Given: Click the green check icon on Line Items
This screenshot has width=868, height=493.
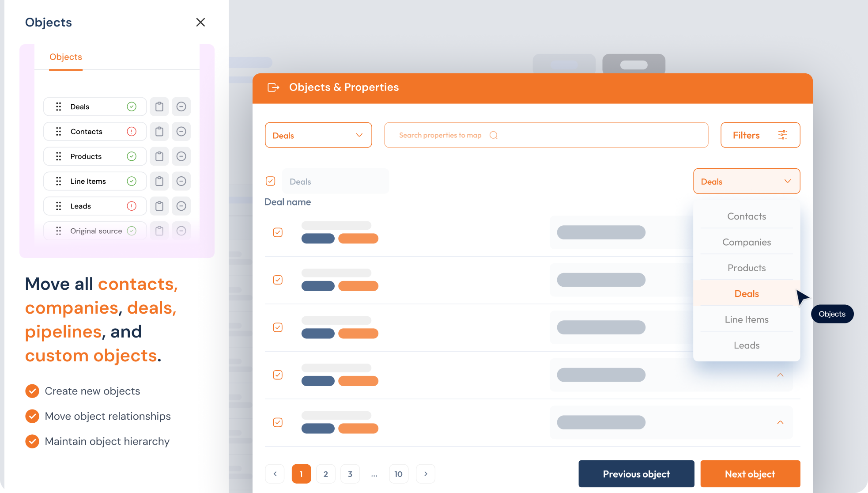Looking at the screenshot, I should pos(132,181).
